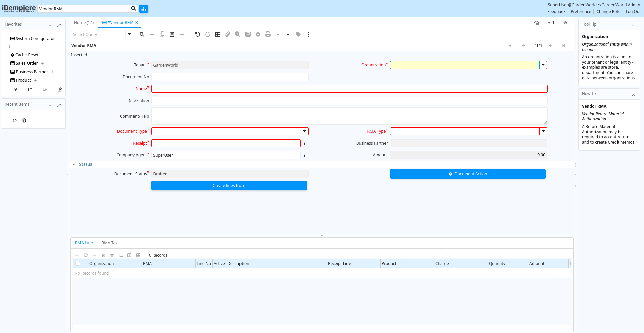Switch to the Home (14) tab
Image resolution: width=644 pixels, height=333 pixels.
[84, 23]
